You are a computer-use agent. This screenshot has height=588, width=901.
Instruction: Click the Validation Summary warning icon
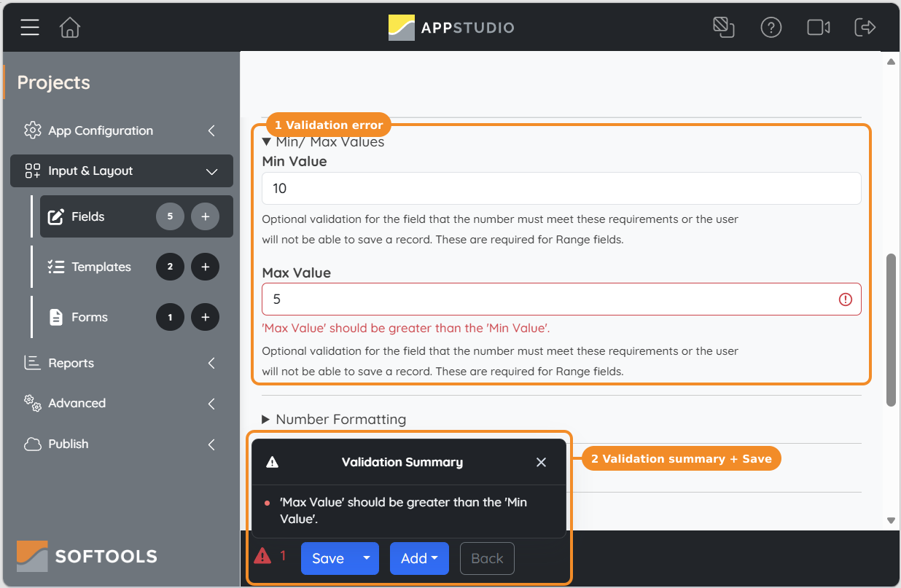[273, 462]
